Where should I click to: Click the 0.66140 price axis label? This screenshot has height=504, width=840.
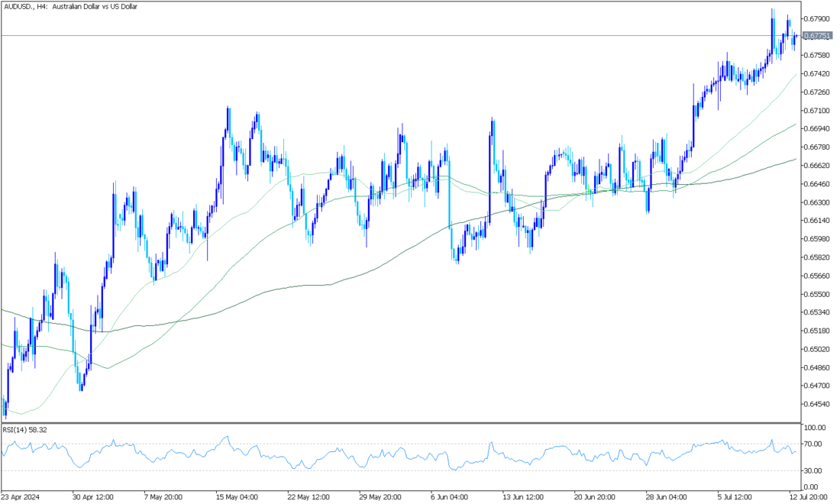pos(817,220)
